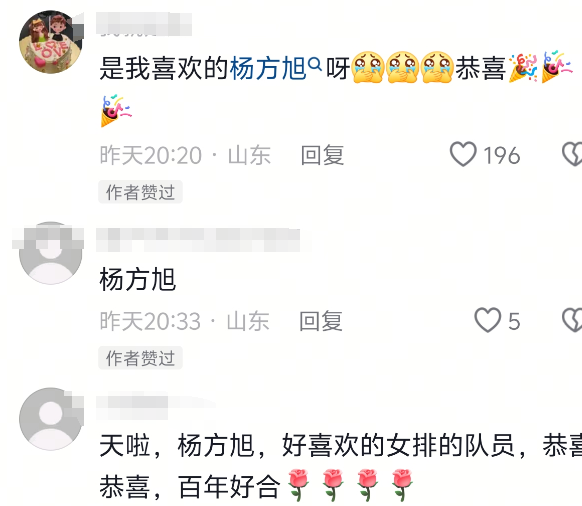Open the cake LOVE avatar profile
Viewport: 582px width, 506px height.
51,42
